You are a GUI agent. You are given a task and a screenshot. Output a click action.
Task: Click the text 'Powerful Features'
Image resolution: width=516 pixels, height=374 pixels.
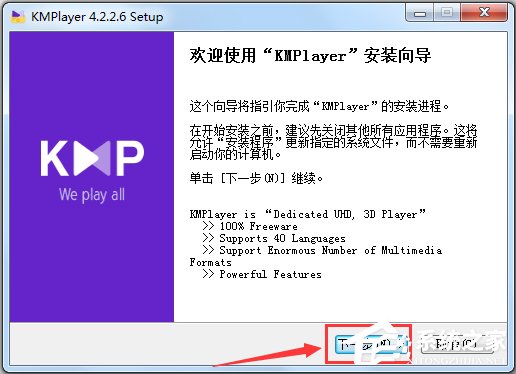(270, 274)
